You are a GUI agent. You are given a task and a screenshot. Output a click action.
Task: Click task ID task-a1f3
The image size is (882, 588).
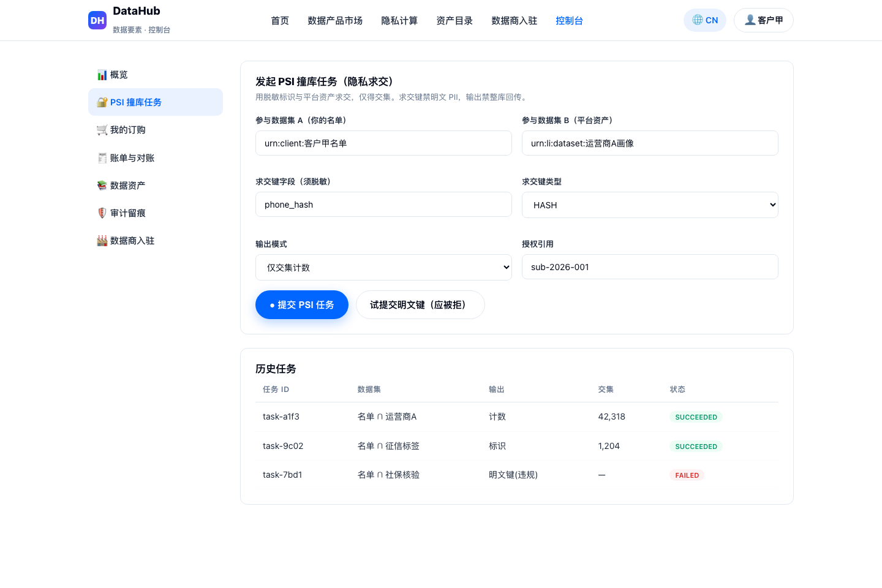click(x=281, y=417)
